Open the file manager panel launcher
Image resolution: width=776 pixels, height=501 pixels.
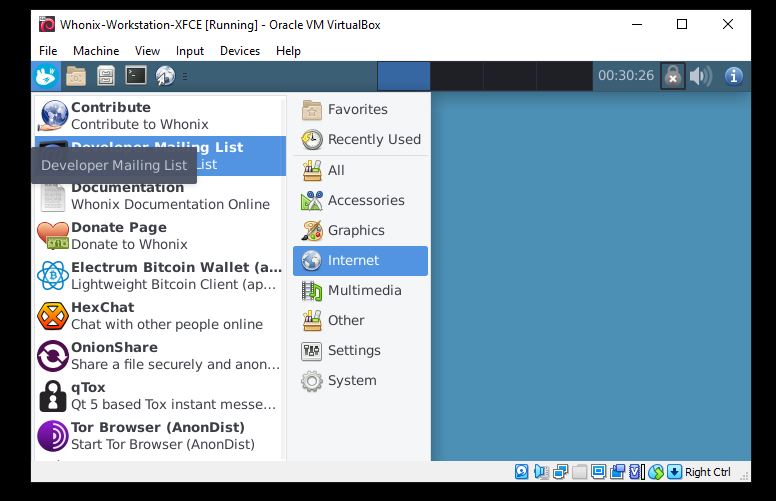(76, 76)
